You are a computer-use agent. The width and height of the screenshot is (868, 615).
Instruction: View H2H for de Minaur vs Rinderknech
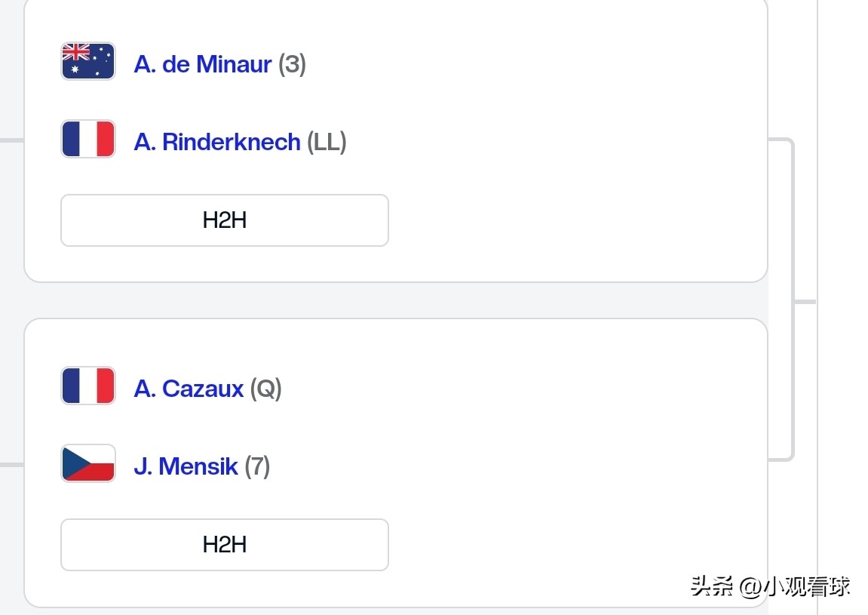pyautogui.click(x=224, y=220)
